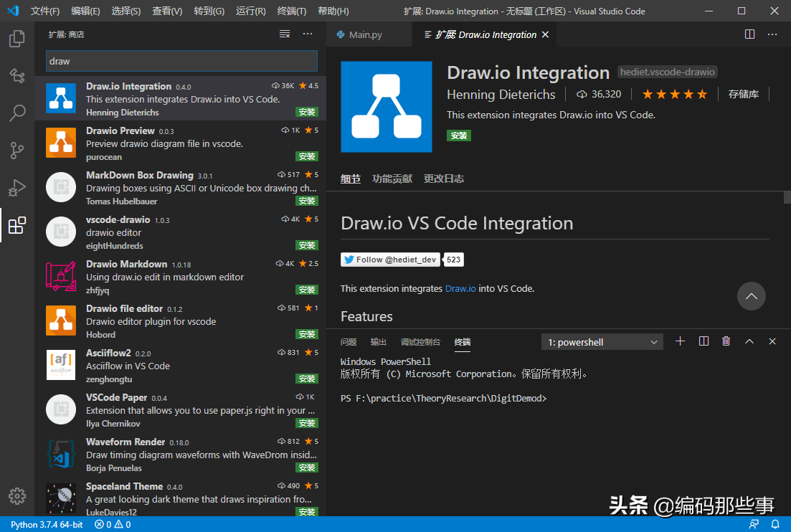
Task: Open the 编辑(E) menu
Action: 85,11
